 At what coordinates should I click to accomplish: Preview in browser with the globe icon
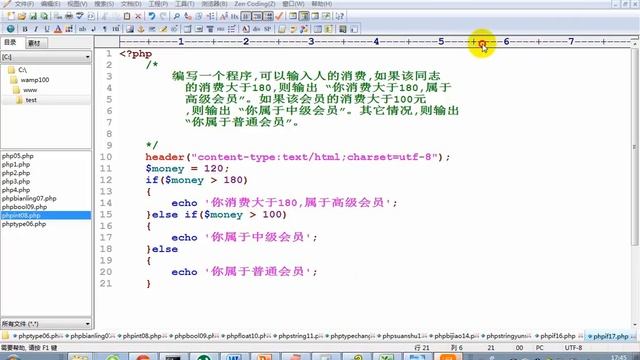pyautogui.click(x=11, y=29)
